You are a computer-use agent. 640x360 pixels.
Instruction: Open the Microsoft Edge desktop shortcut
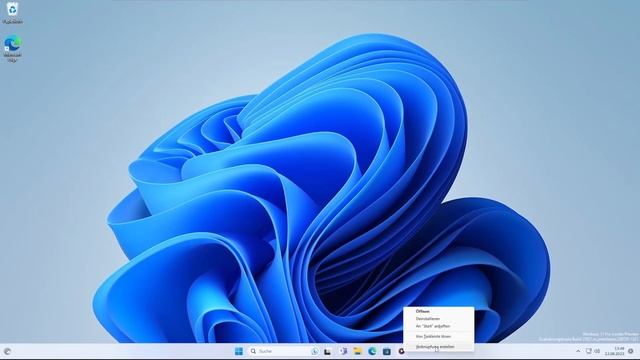coord(13,48)
